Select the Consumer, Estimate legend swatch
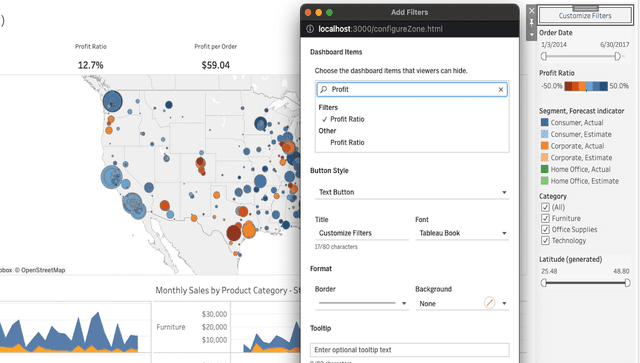The width and height of the screenshot is (640, 363). tap(544, 134)
